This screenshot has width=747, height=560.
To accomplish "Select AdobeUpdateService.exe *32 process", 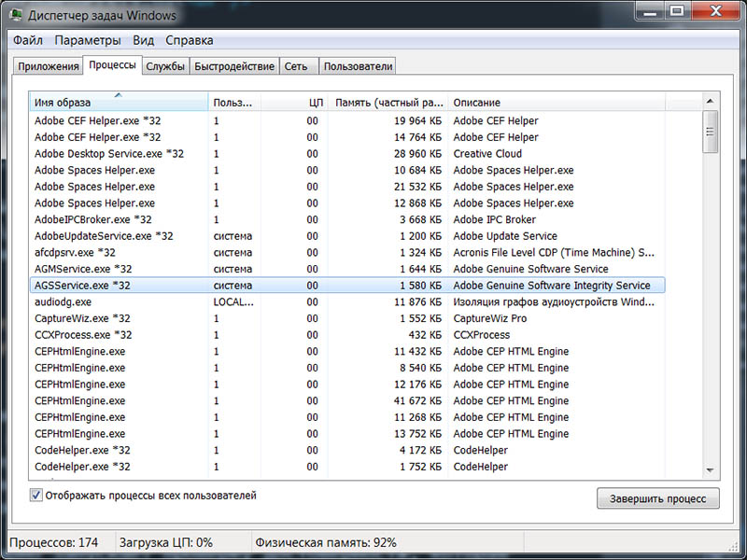I will pyautogui.click(x=346, y=236).
